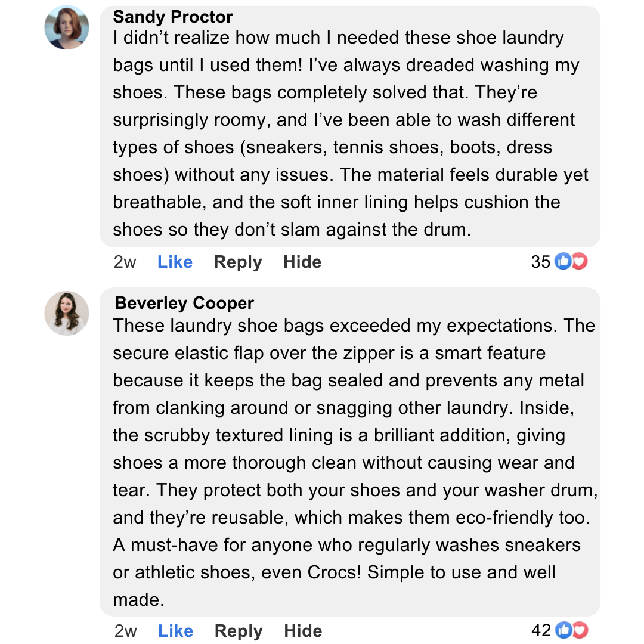Hide Sandy Proctor's comment
The image size is (644, 644).
click(302, 262)
